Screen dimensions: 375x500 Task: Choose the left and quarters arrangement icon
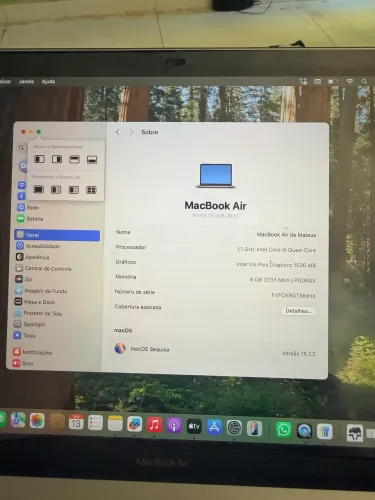[74, 190]
